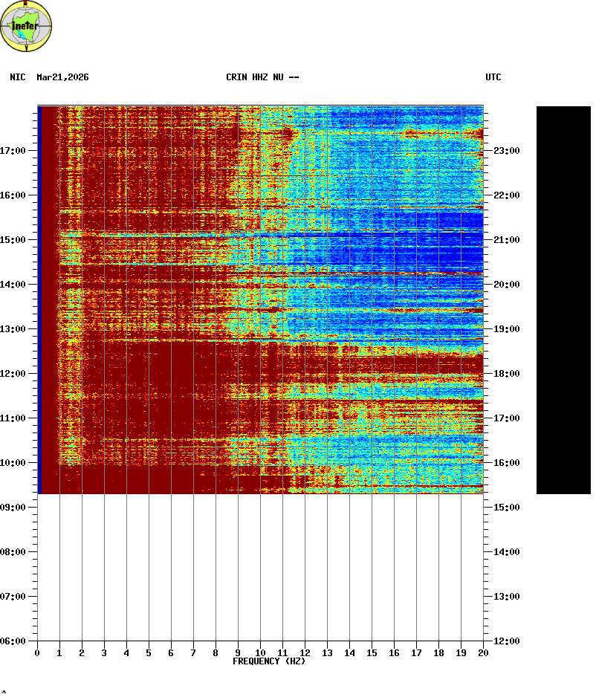Click the 21:00 label on right UTC axis
This screenshot has width=596, height=700.
(x=506, y=240)
